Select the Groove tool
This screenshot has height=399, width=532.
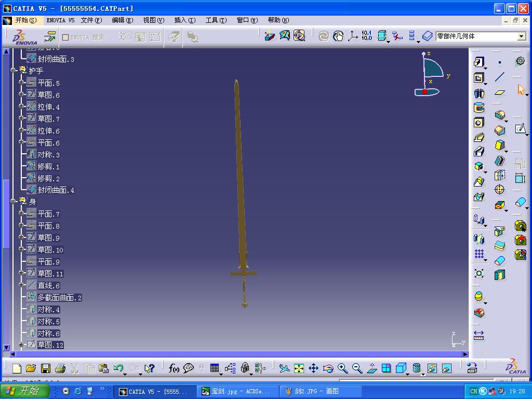point(478,108)
